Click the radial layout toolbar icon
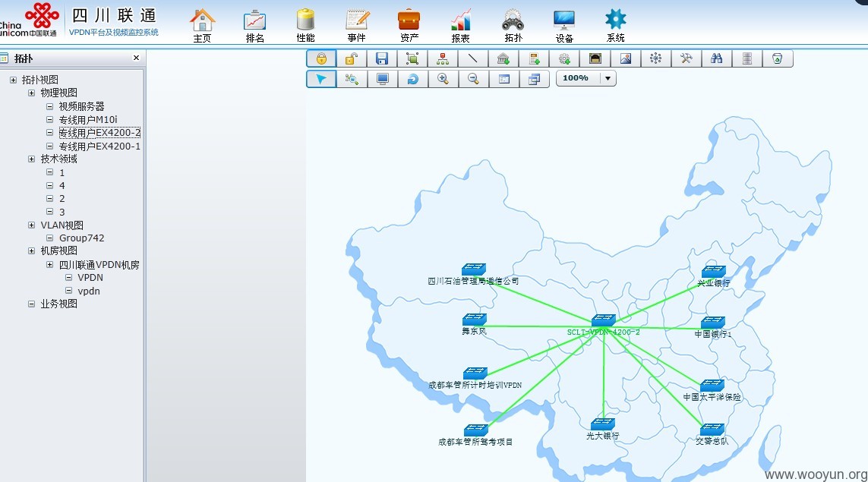 656,58
